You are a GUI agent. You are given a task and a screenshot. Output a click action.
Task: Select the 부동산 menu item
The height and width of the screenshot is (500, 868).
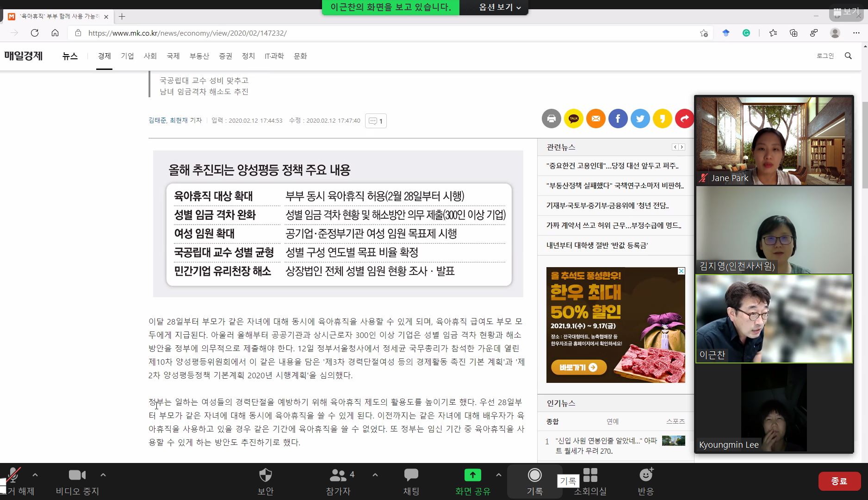[x=199, y=56]
